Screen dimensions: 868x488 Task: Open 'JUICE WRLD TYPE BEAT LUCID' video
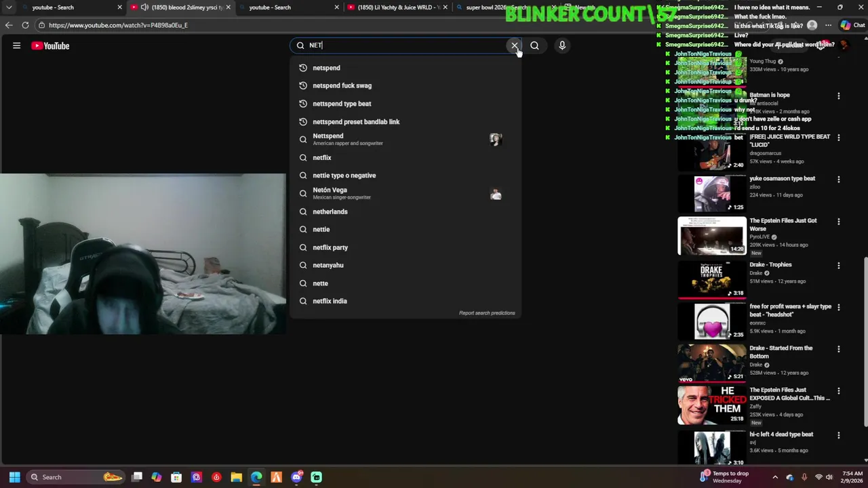(789, 140)
